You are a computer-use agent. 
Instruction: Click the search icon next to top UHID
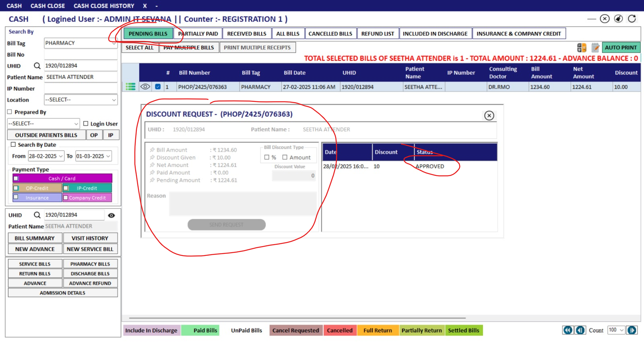(x=37, y=66)
